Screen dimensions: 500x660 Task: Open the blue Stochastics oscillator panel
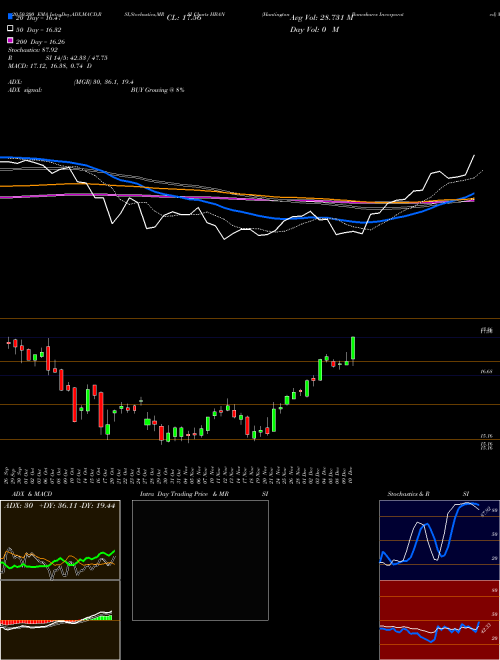[x=439, y=540]
